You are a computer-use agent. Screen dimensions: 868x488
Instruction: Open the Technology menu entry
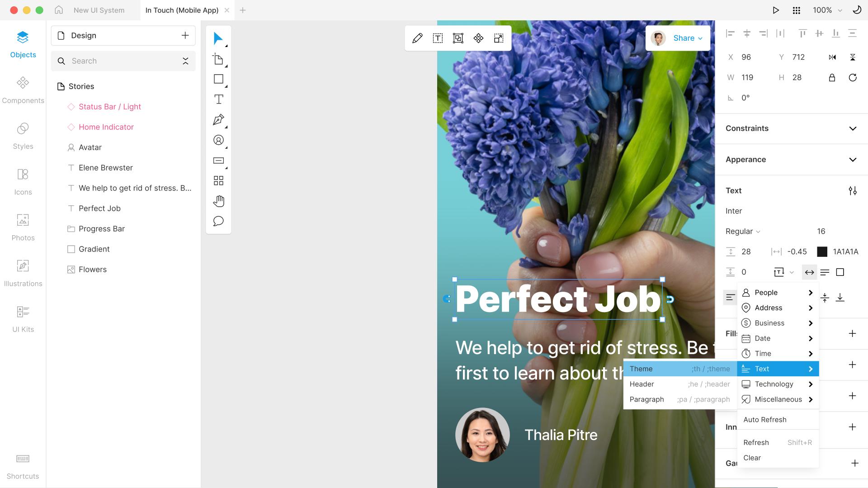click(778, 384)
